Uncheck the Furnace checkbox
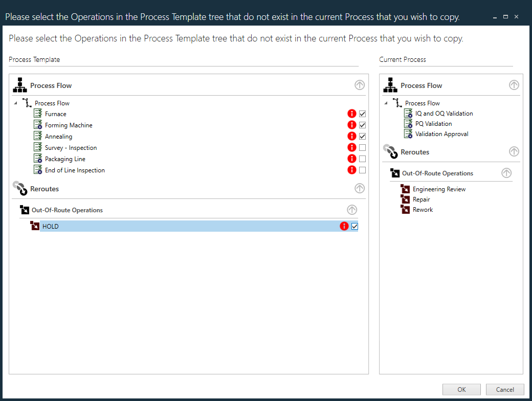 point(362,114)
